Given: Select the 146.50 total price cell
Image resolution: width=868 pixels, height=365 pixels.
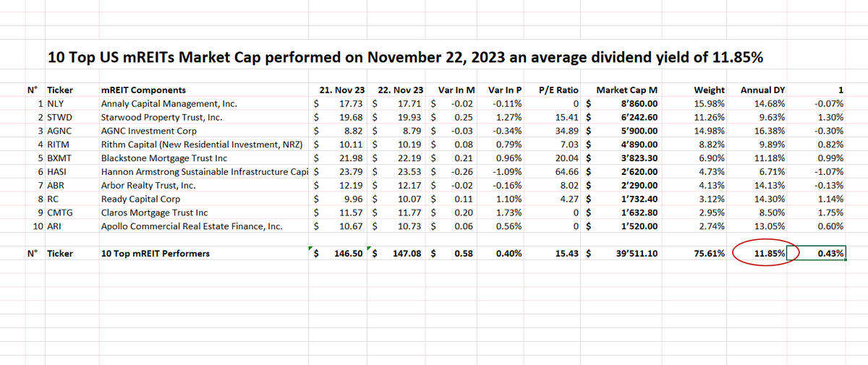Looking at the screenshot, I should coord(349,254).
